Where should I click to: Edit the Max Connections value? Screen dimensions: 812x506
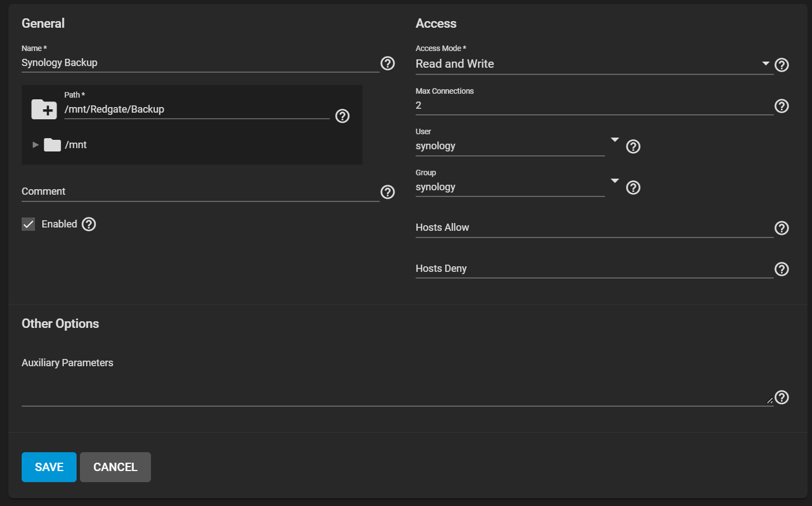594,105
